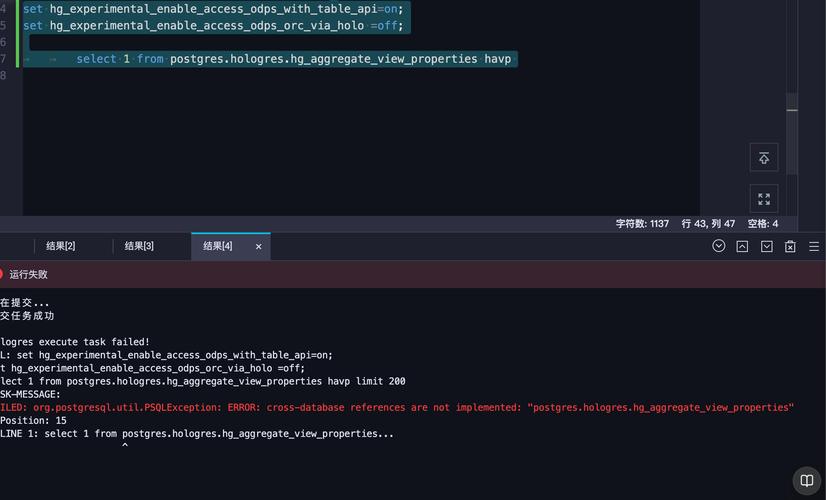
Task: Open the book documentation floating button
Action: (x=806, y=481)
